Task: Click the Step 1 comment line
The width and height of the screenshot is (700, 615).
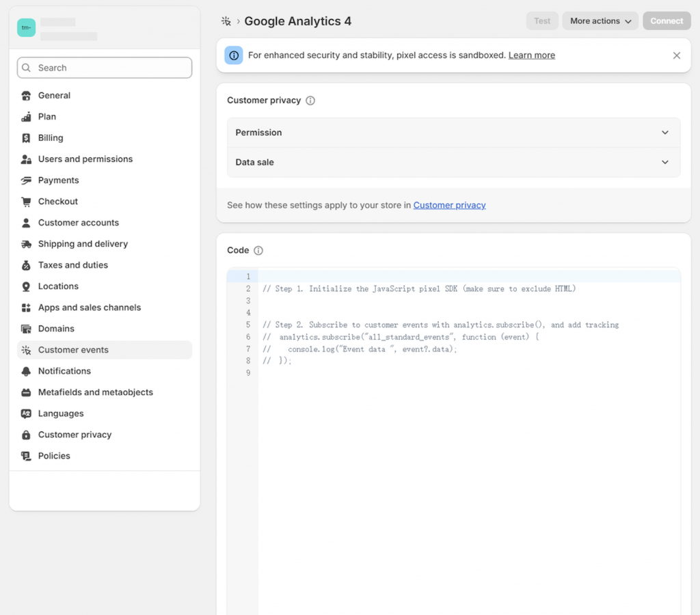Action: point(419,289)
